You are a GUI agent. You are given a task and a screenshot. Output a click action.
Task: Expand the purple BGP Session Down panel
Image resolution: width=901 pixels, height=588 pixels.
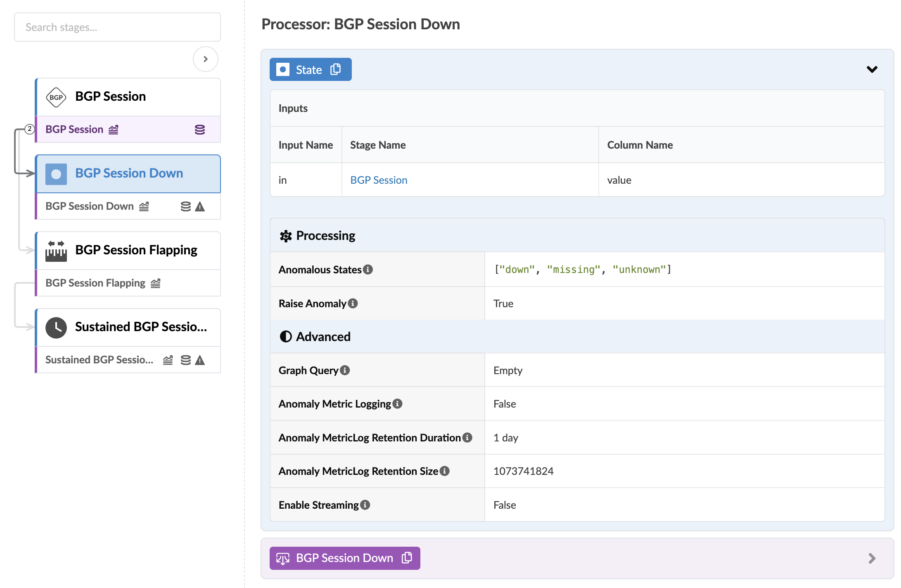coord(872,558)
